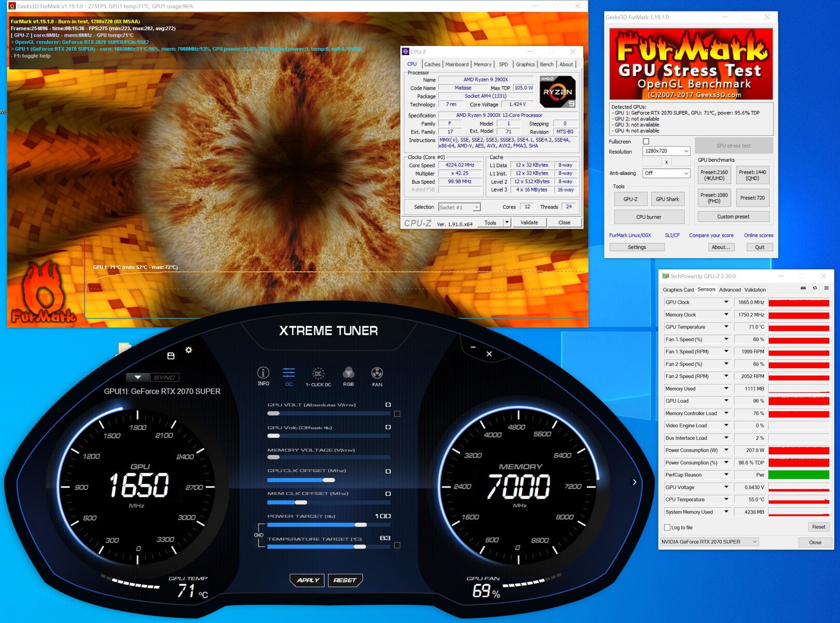Launch CPU burner from FurMark

coord(649,217)
